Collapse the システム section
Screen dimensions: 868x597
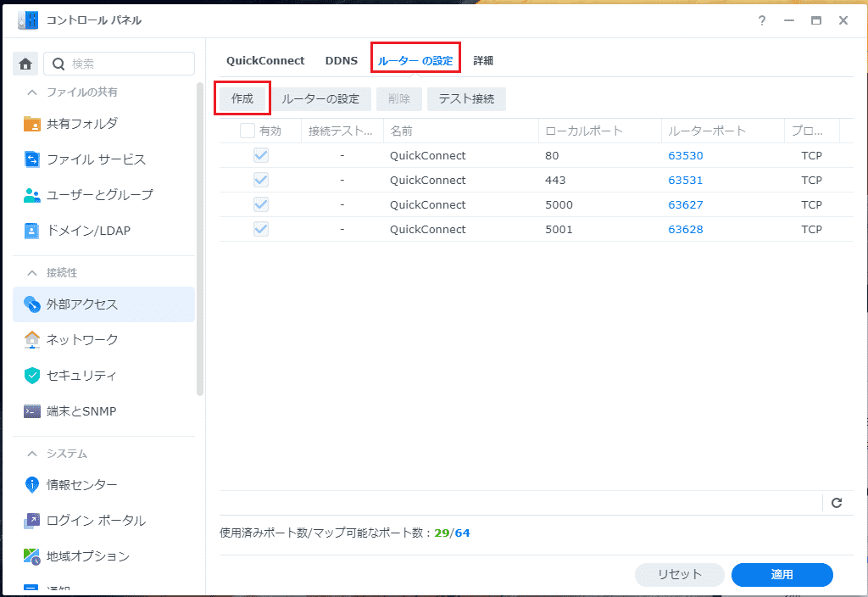pyautogui.click(x=32, y=454)
